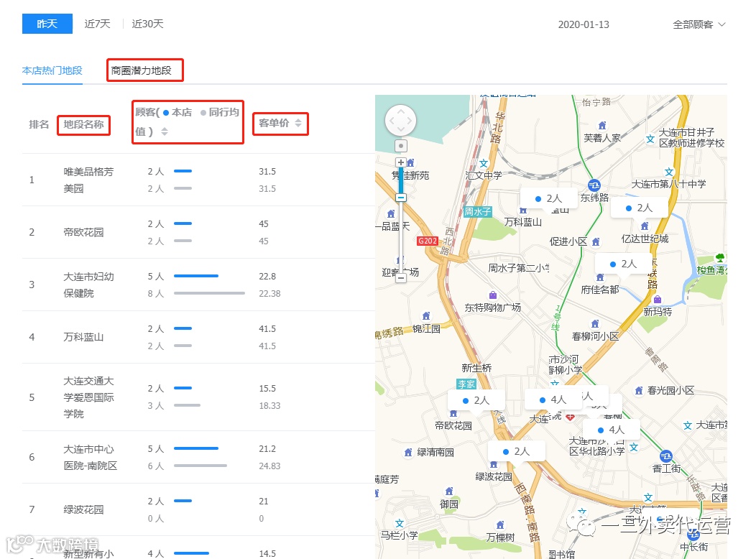Screen dimensions: 756x559
Task: Sort by the 顾客 column arrows
Action: [165, 131]
